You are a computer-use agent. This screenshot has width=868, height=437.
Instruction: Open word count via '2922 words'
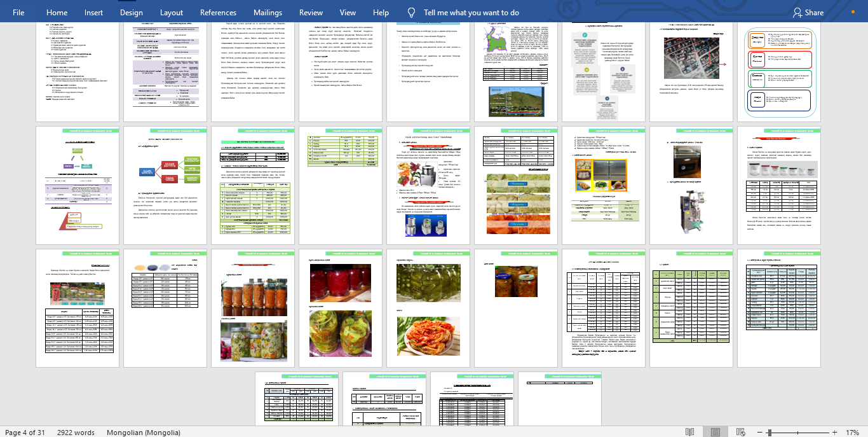tap(76, 433)
